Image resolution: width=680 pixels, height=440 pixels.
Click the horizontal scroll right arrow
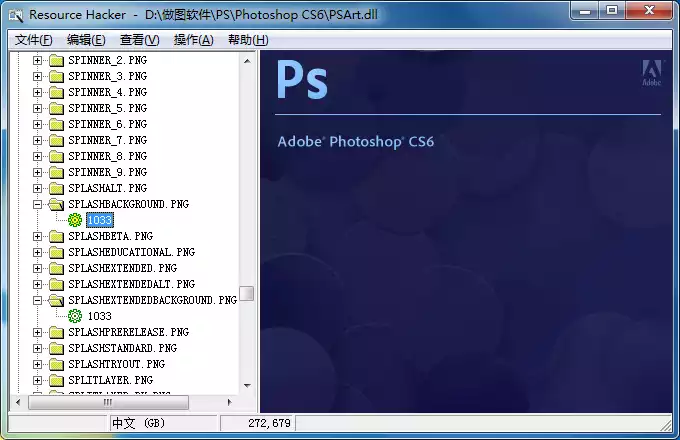[229, 402]
